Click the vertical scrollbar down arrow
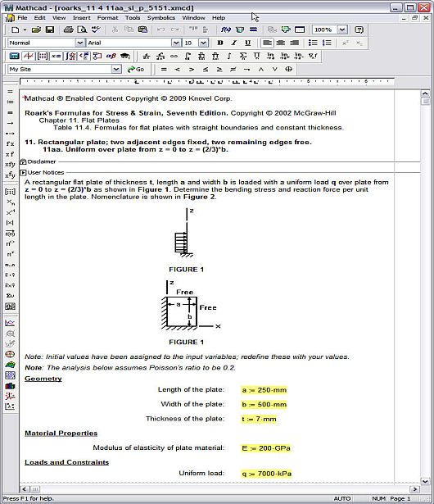 point(425,481)
